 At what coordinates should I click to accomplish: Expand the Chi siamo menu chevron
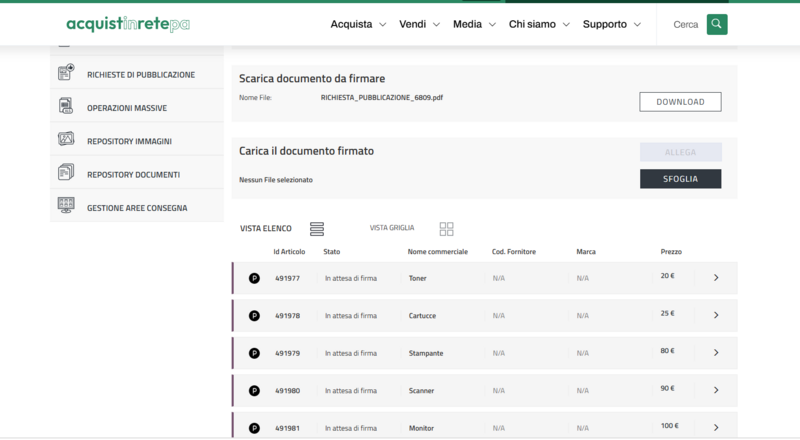566,25
